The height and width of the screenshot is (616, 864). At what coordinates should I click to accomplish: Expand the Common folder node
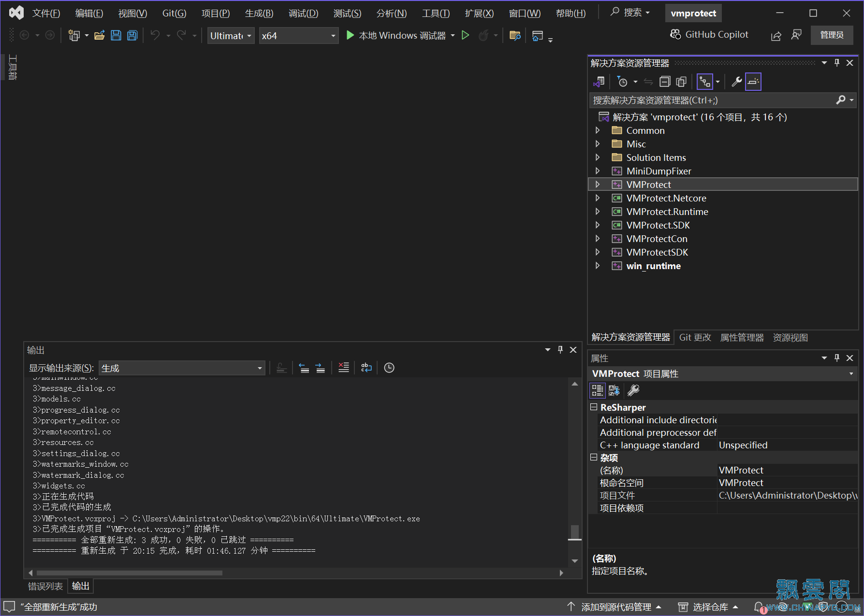point(598,130)
